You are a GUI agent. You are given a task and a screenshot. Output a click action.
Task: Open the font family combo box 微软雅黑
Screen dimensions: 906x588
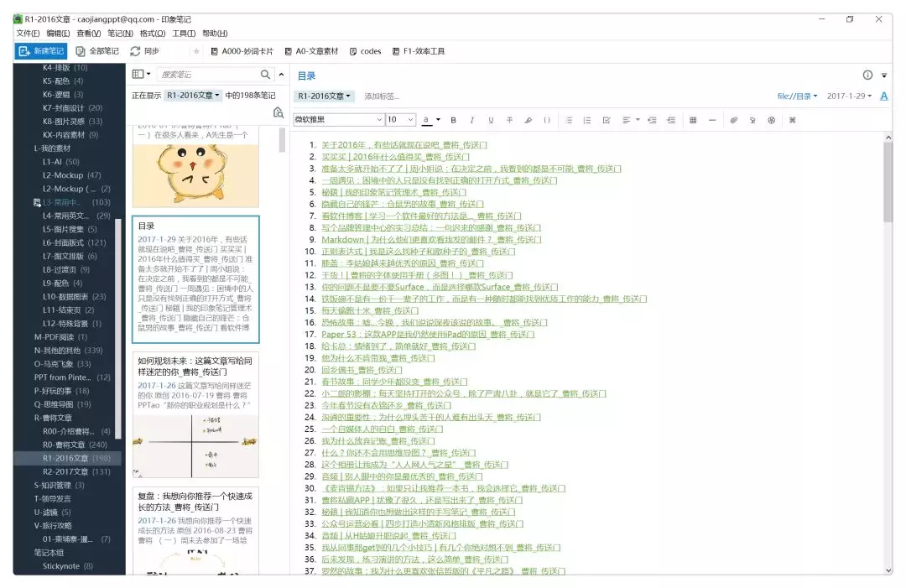339,120
